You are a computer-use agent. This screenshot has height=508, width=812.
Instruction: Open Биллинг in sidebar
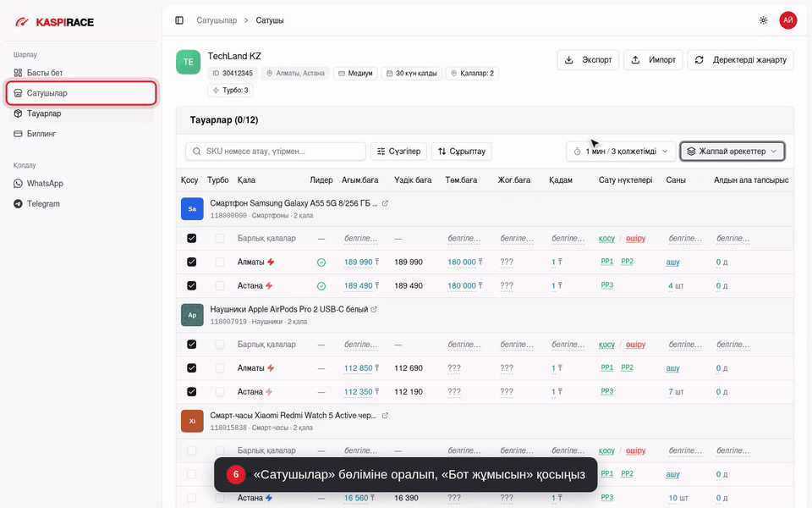pyautogui.click(x=81, y=134)
